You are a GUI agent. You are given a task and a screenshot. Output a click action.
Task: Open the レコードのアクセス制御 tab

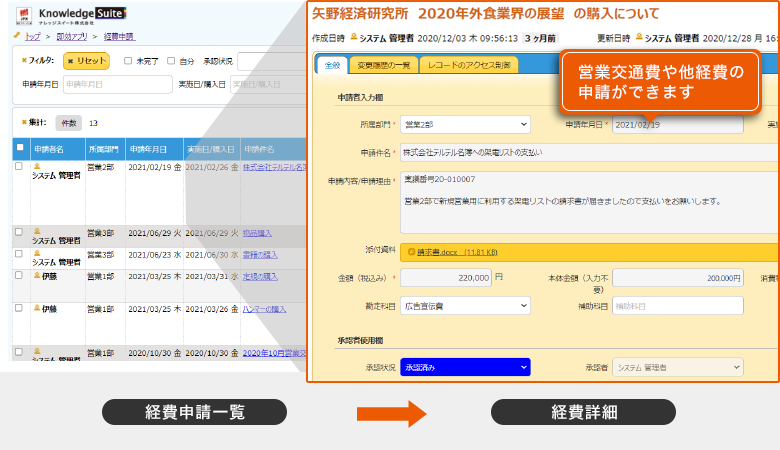[x=468, y=65]
